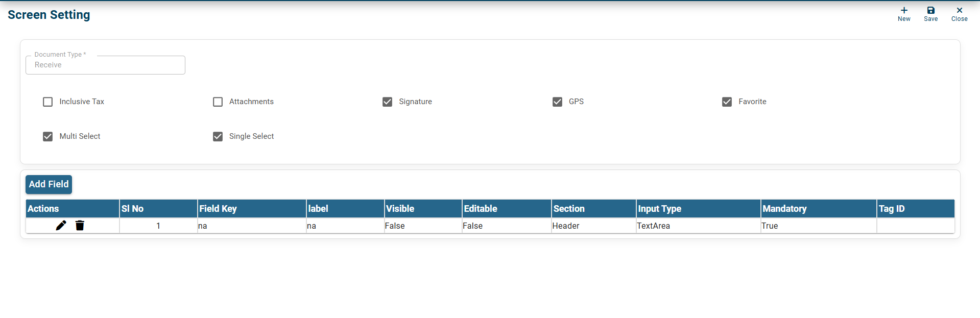
Task: Click the Close X icon
Action: (x=959, y=11)
